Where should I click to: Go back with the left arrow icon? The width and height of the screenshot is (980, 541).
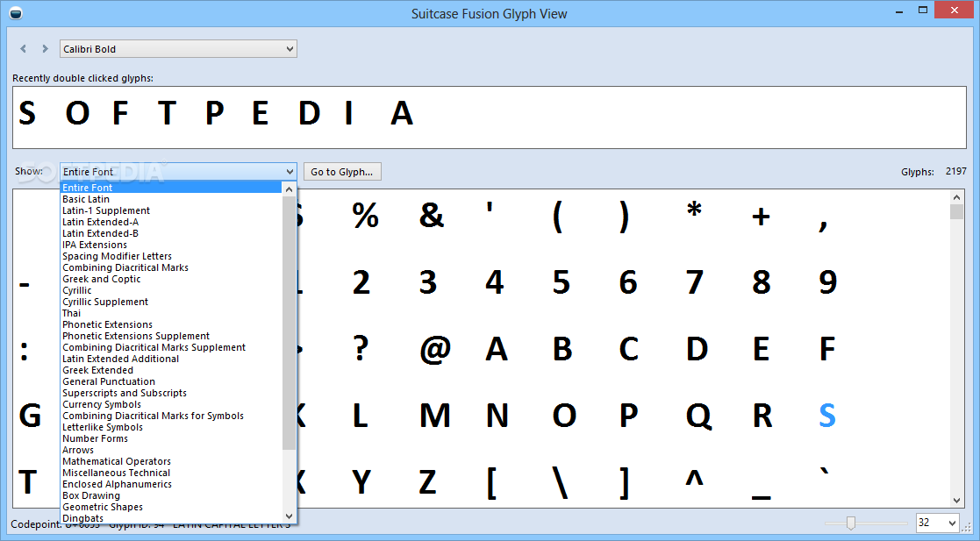(24, 49)
